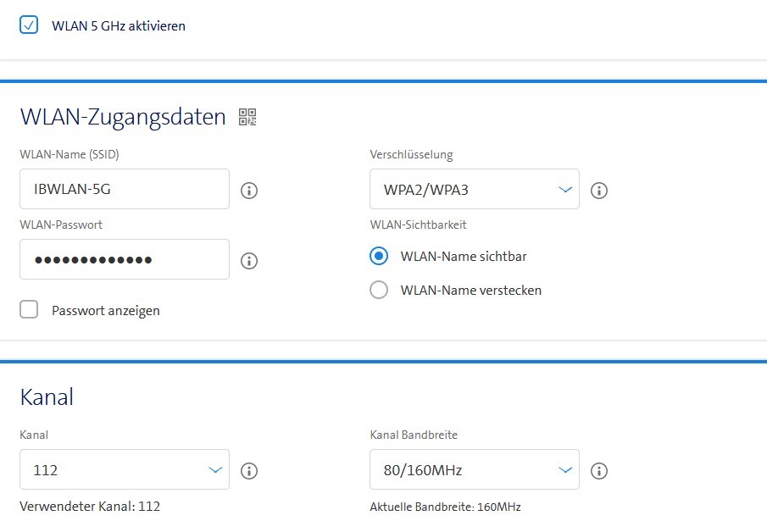Click the WLAN 5 GHz aktivieren label
The width and height of the screenshot is (767, 532).
pyautogui.click(x=118, y=25)
